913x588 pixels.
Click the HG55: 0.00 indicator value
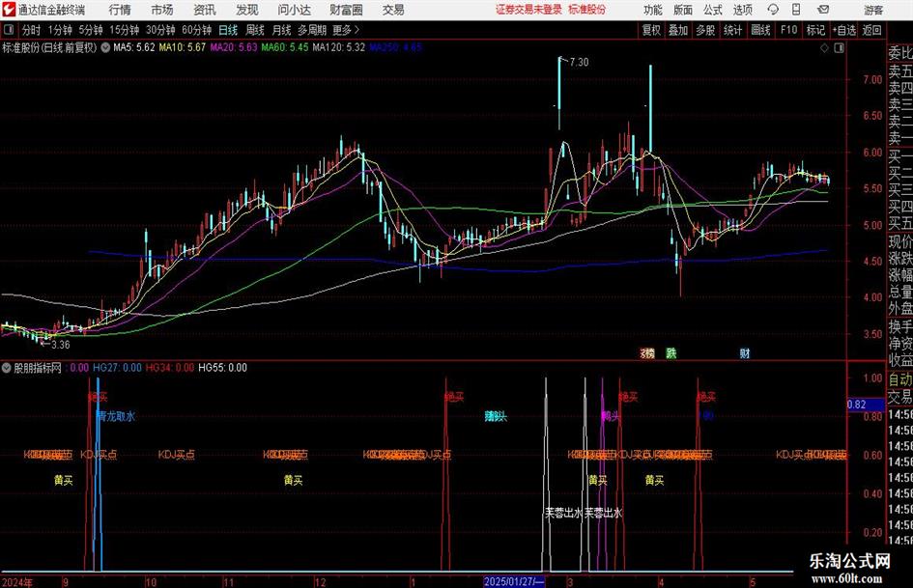point(222,368)
